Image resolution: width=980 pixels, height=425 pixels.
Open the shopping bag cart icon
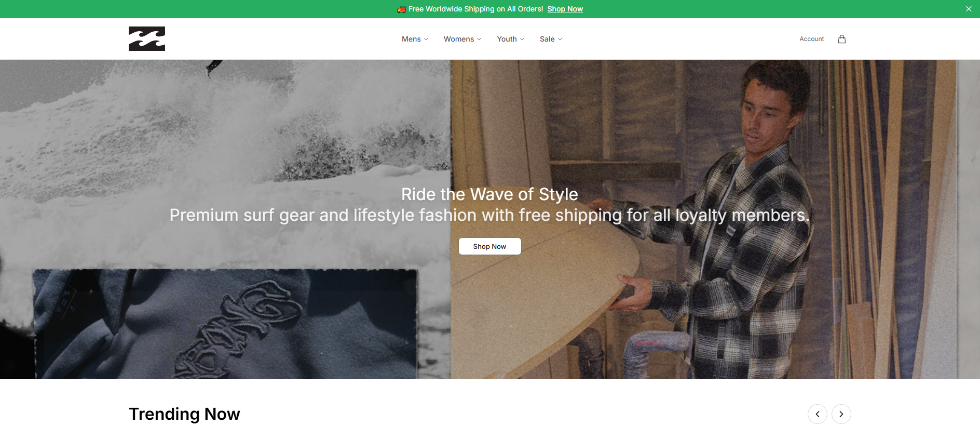(x=842, y=39)
